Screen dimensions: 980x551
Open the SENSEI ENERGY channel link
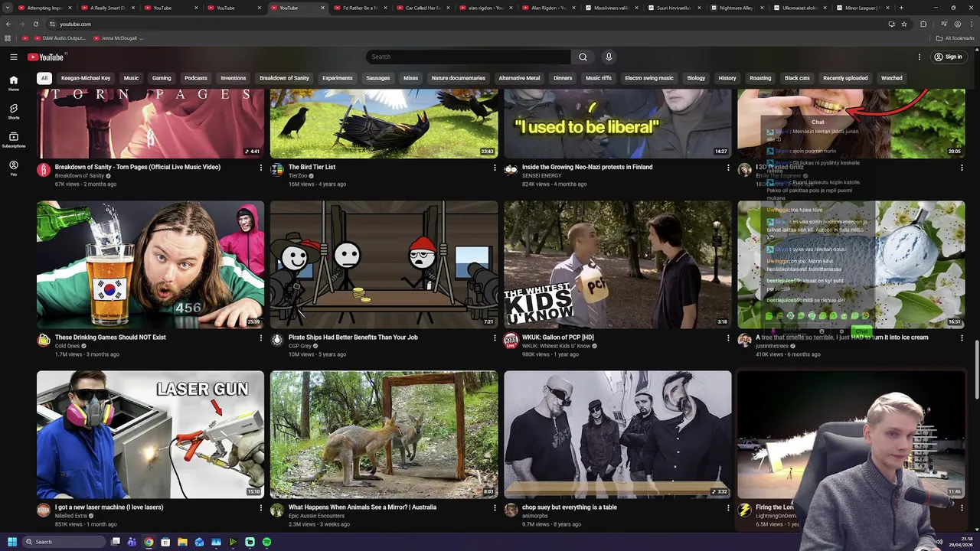click(x=541, y=176)
